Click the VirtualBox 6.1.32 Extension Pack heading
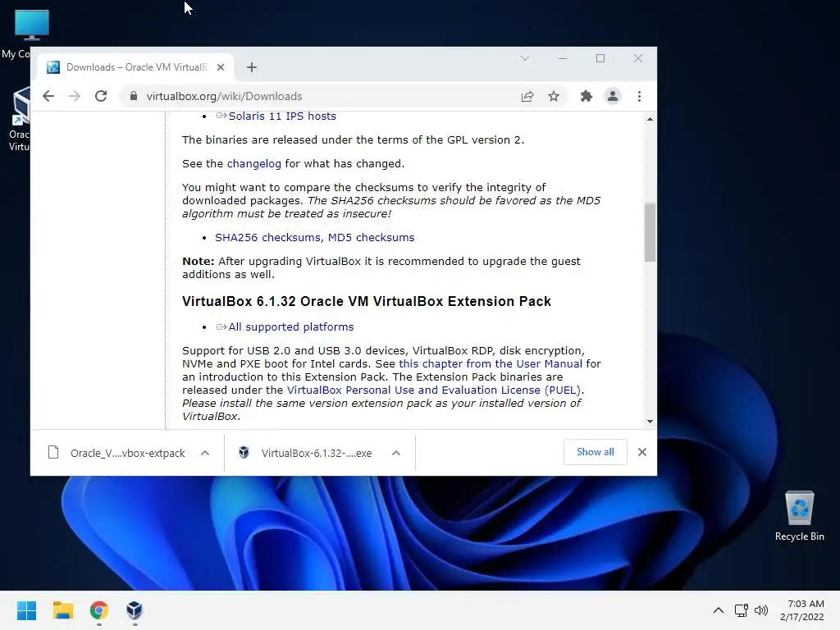 [367, 301]
